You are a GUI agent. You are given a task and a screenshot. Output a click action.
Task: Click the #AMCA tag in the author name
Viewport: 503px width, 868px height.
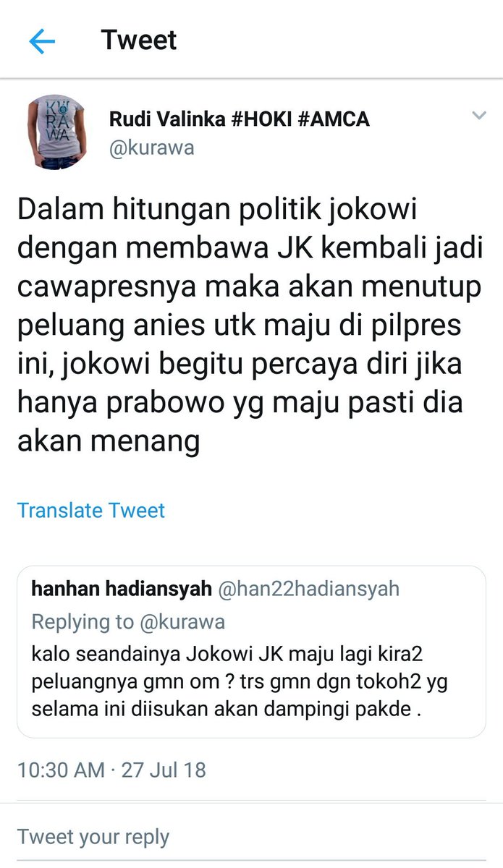click(339, 119)
